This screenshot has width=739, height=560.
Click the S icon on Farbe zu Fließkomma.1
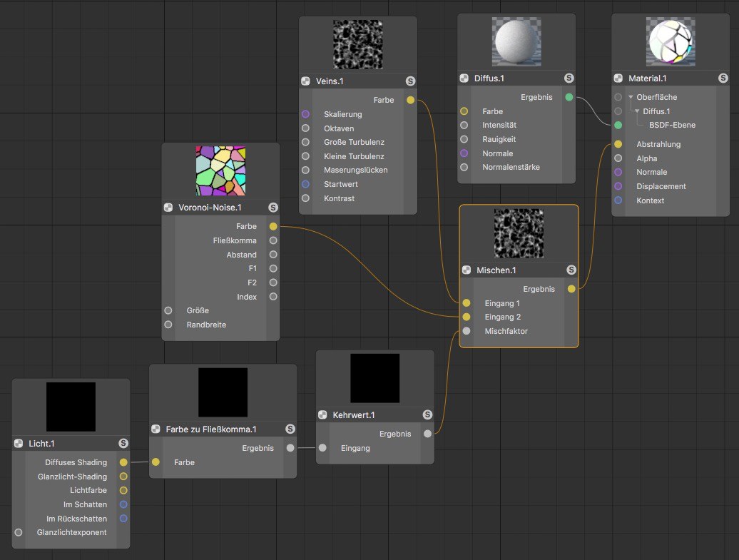(290, 429)
